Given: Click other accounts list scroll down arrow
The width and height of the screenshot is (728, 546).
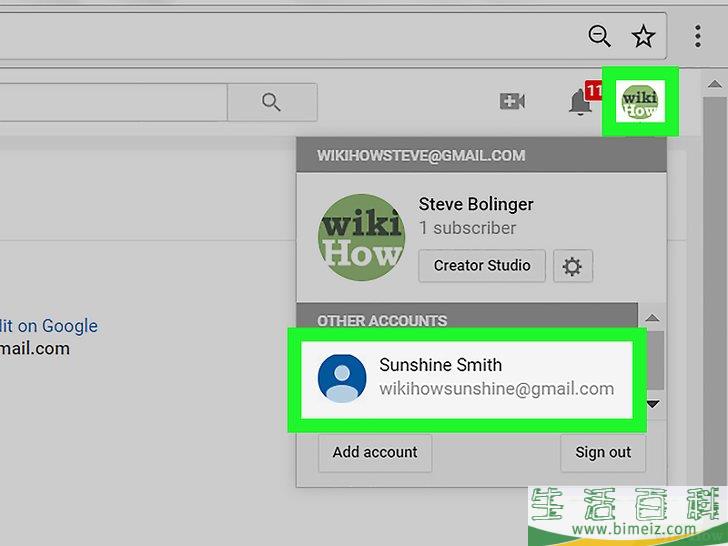Looking at the screenshot, I should point(654,404).
